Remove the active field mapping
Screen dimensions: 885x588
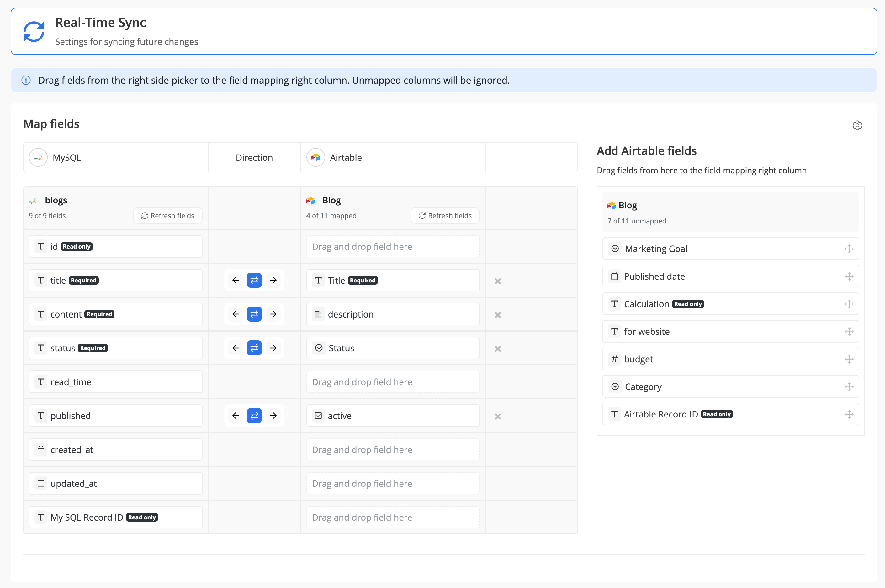tap(498, 416)
